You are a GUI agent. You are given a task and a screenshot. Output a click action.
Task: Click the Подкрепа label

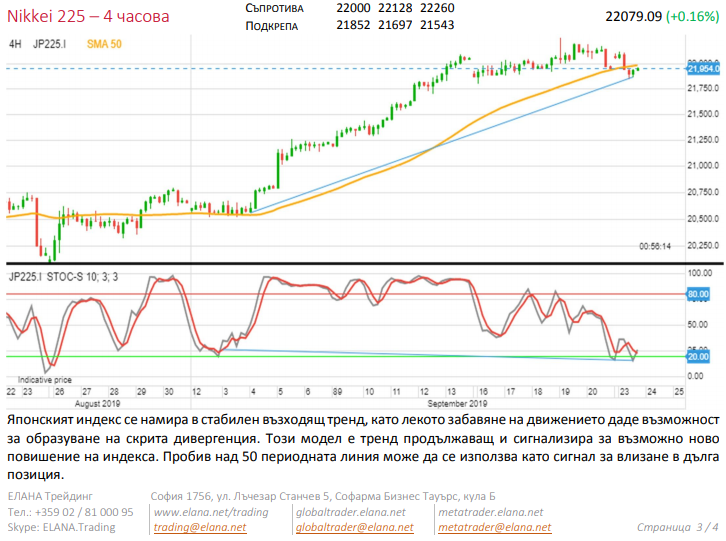tap(271, 25)
